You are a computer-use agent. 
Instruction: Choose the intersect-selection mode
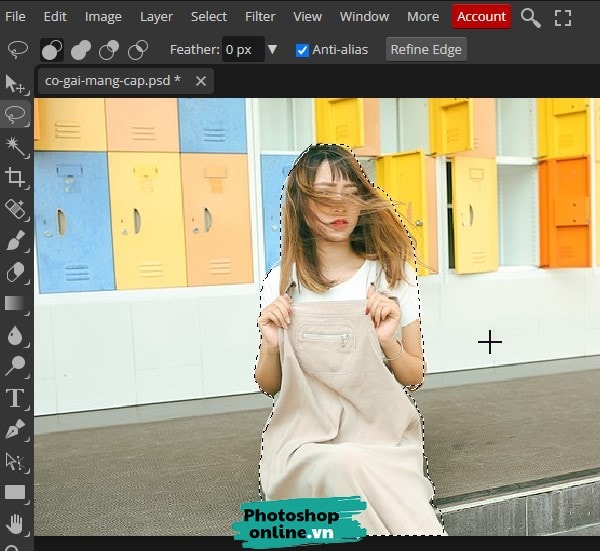[138, 50]
